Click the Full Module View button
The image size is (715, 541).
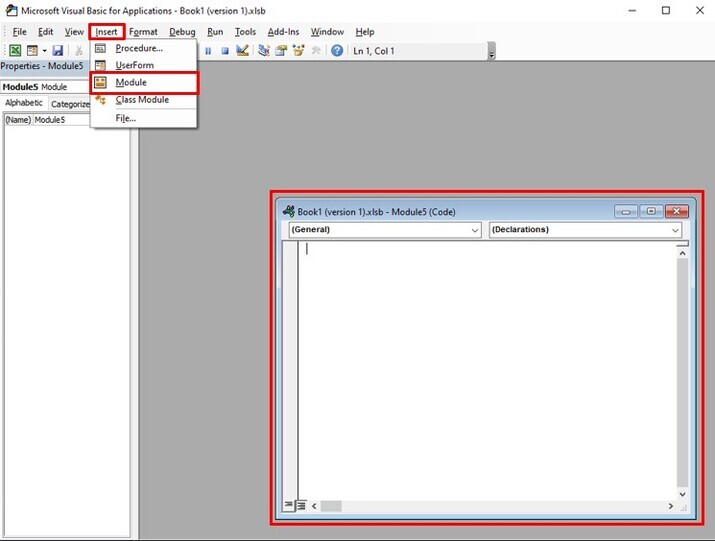[301, 505]
